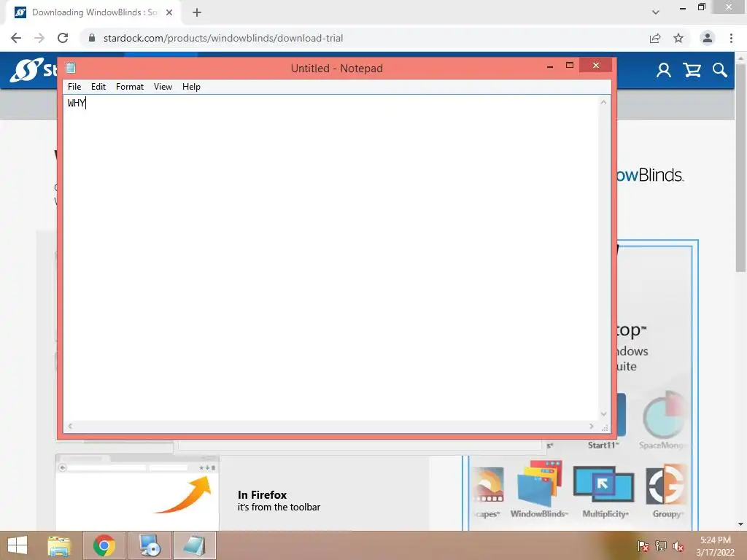Click the Action Center flag tray icon

click(643, 546)
